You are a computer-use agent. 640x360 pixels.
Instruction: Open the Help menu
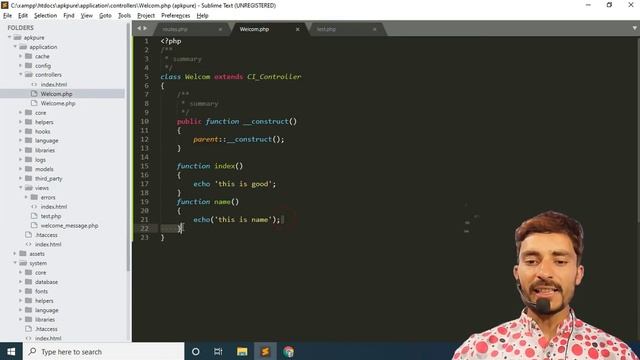[x=202, y=16]
